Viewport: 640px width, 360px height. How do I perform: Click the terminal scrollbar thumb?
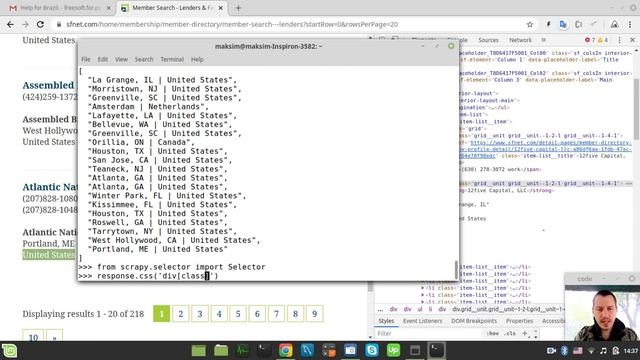click(x=456, y=269)
